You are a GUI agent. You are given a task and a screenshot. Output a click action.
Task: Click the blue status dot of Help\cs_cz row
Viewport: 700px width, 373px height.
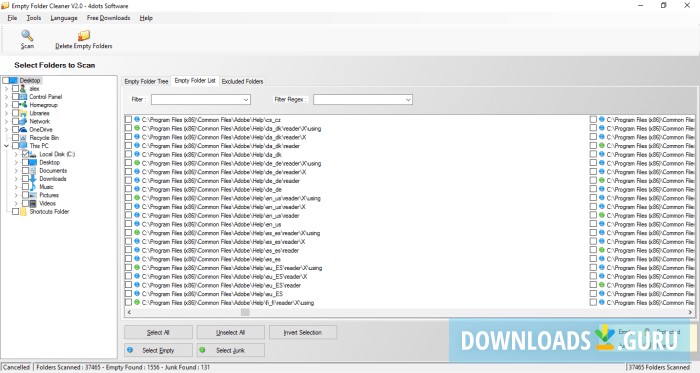tap(137, 120)
